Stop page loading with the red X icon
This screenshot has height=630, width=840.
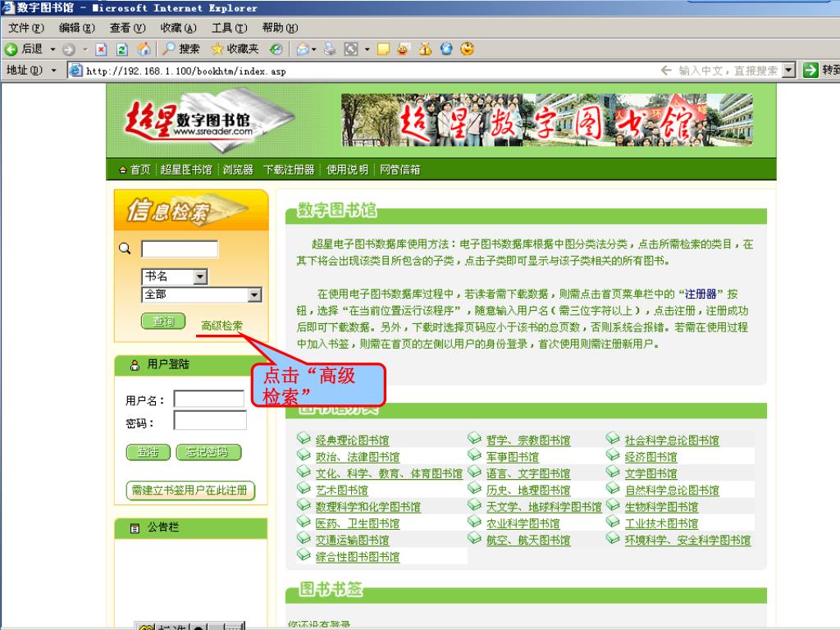101,50
